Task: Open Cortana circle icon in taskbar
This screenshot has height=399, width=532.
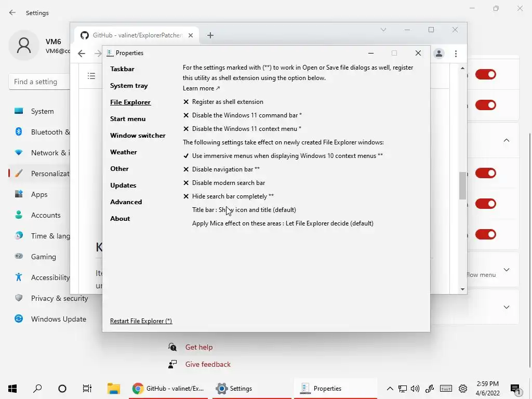Action: (62, 388)
